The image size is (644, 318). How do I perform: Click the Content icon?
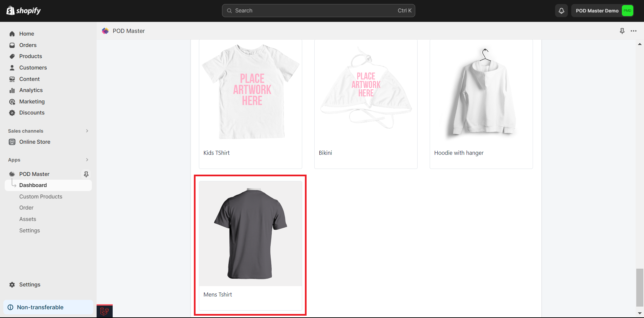pos(12,79)
